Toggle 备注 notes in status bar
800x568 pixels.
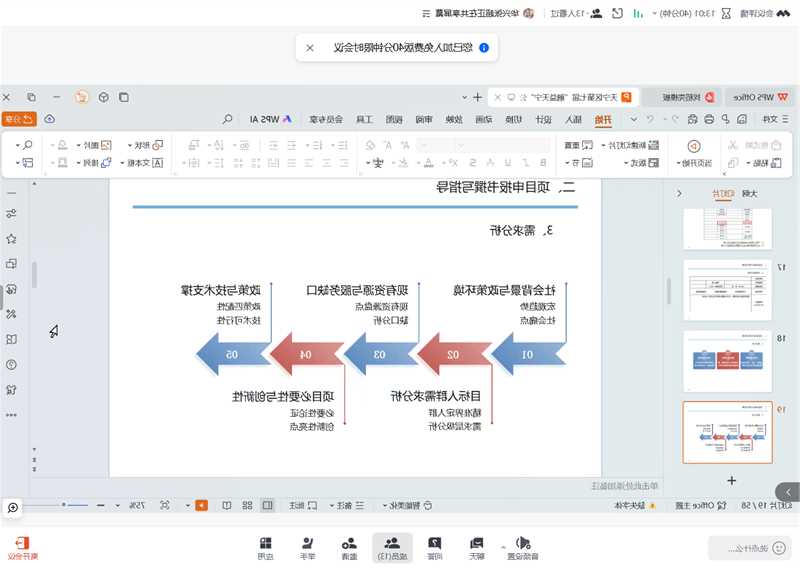point(346,505)
